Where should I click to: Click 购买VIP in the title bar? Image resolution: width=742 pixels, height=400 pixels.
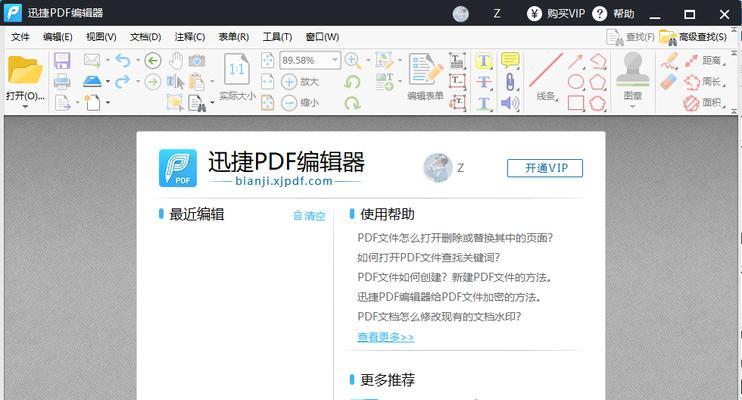556,13
